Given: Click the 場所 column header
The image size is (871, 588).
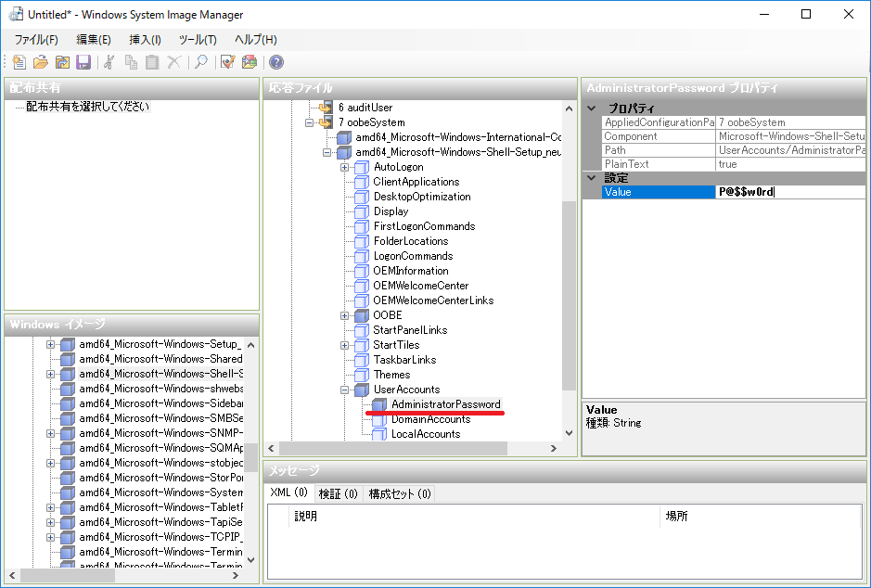Looking at the screenshot, I should coord(760,517).
